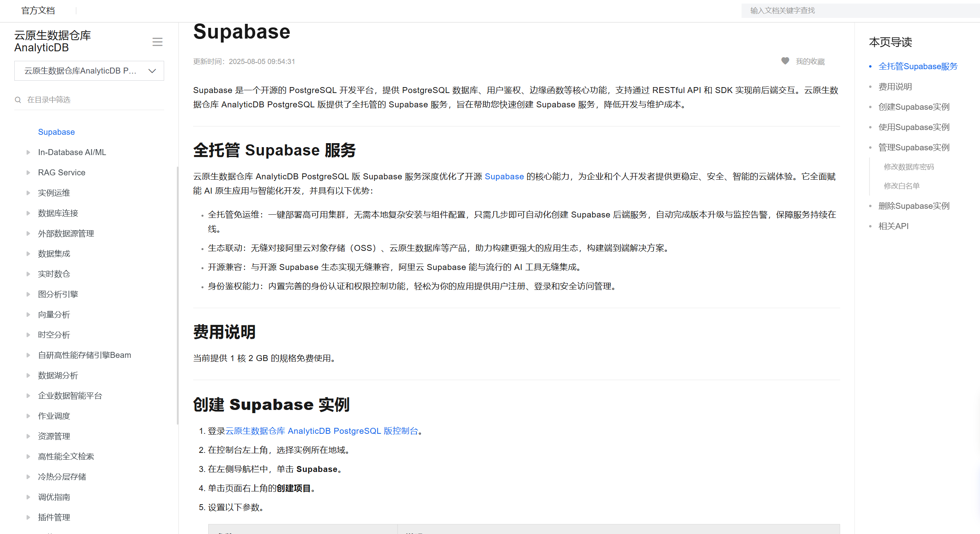Open AnalyticDB PostgreSQL 版控制台 link
The height and width of the screenshot is (534, 980).
tap(322, 431)
